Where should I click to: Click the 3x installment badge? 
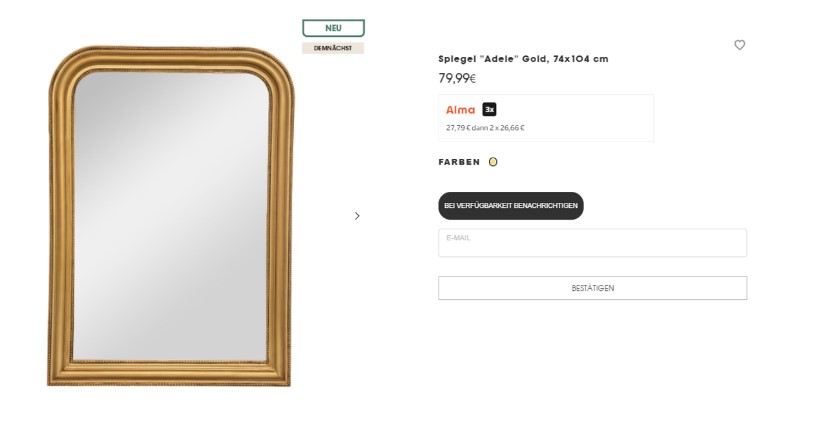[x=489, y=110]
